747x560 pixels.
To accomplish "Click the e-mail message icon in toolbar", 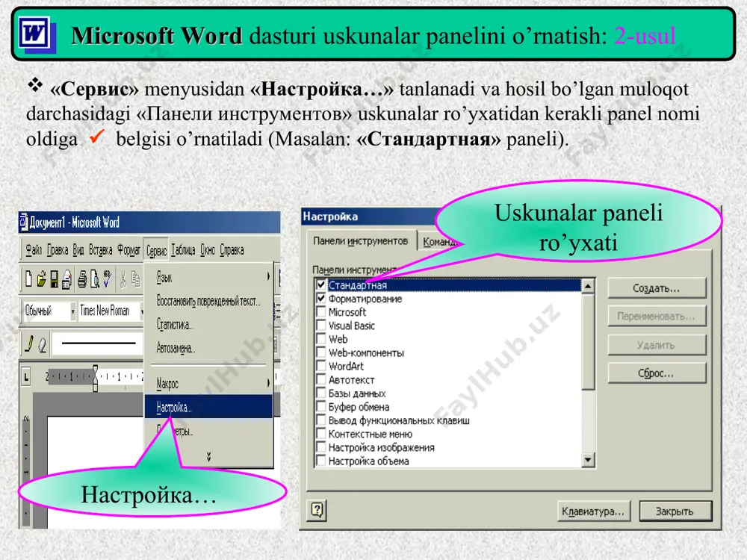I will pyautogui.click(x=66, y=279).
